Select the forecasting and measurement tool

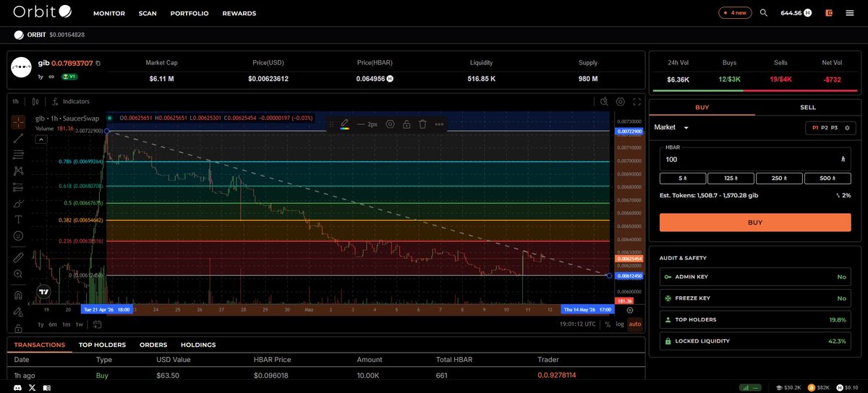pos(18,187)
